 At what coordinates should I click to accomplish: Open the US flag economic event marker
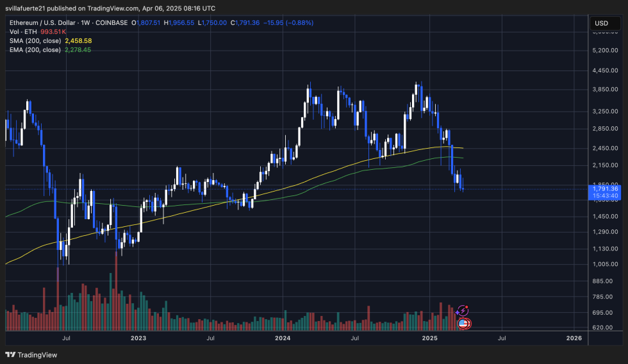coord(464,323)
